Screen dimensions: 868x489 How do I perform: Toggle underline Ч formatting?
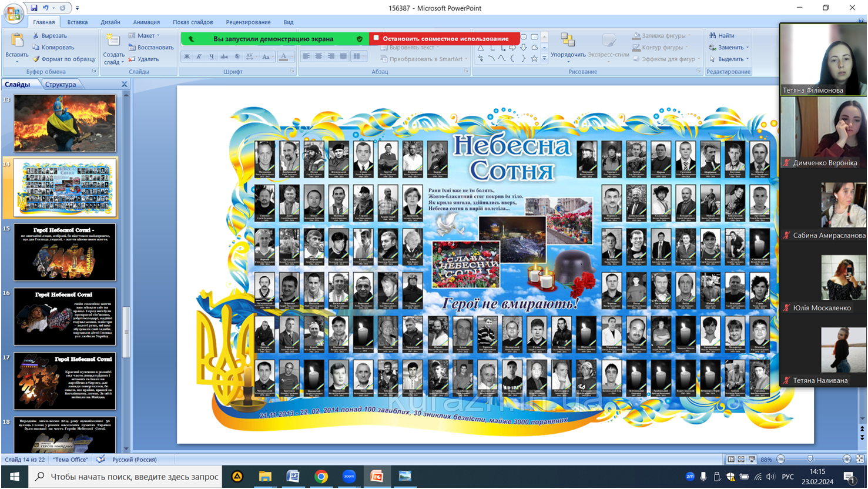(212, 57)
